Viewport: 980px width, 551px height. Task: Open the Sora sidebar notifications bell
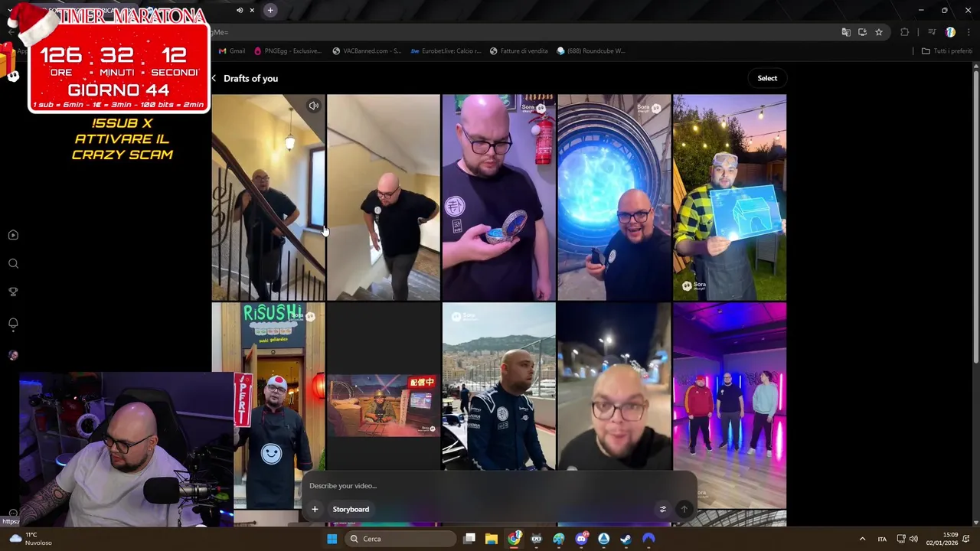[x=13, y=324]
